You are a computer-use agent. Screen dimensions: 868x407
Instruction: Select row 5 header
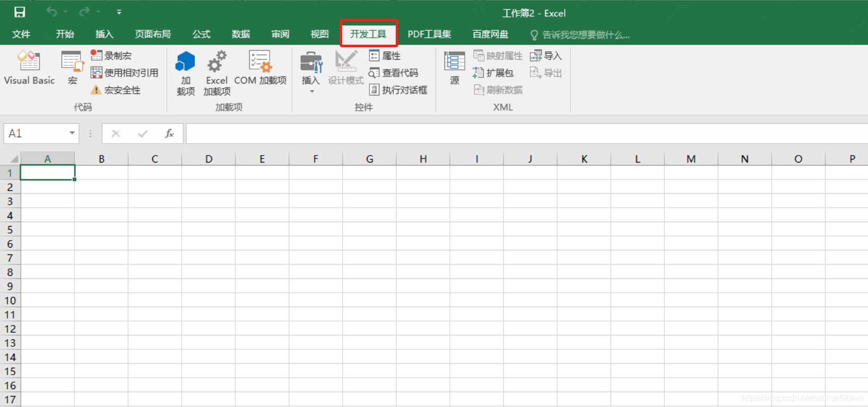click(x=10, y=230)
